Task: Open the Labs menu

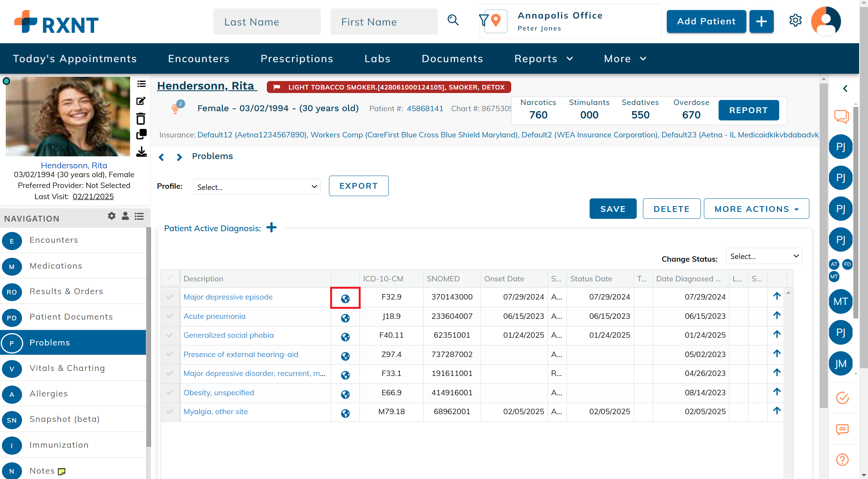Action: pyautogui.click(x=377, y=59)
